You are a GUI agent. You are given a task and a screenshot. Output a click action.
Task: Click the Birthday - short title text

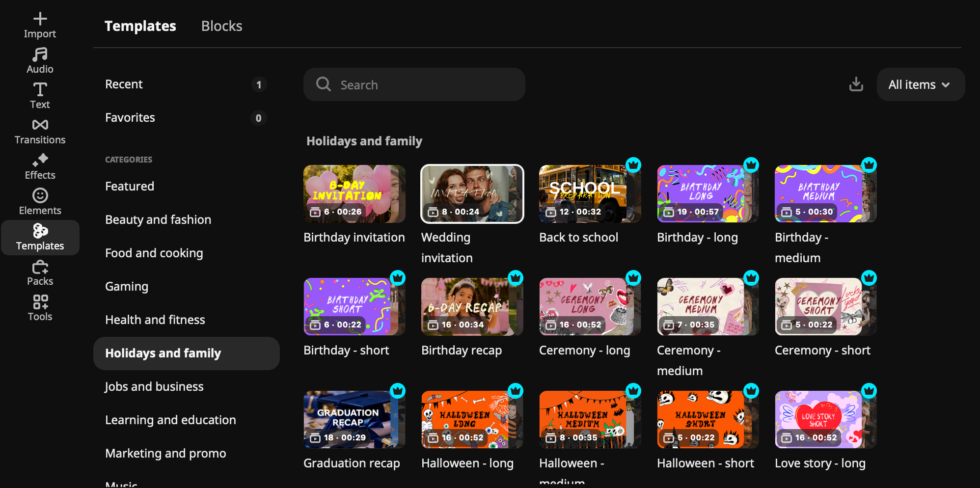(346, 351)
